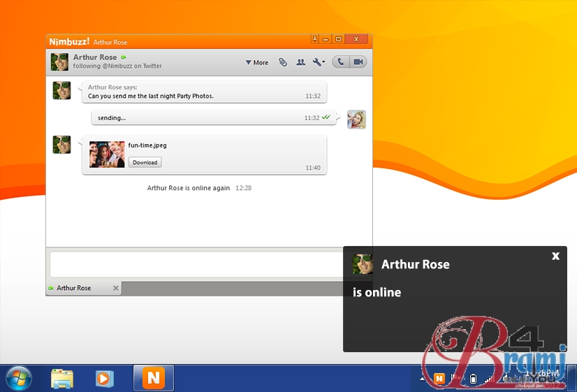
Task: Download the fun-time.jpeg file
Action: 145,162
